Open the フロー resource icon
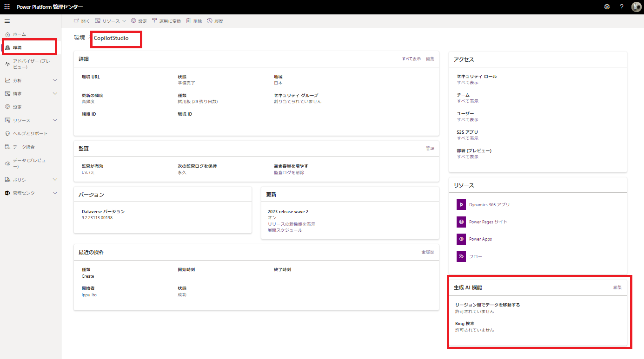Viewport: 644px width, 359px height. pyautogui.click(x=461, y=256)
